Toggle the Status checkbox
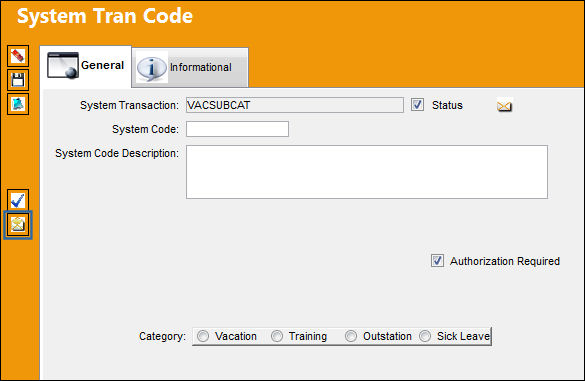585x381 pixels. (417, 105)
